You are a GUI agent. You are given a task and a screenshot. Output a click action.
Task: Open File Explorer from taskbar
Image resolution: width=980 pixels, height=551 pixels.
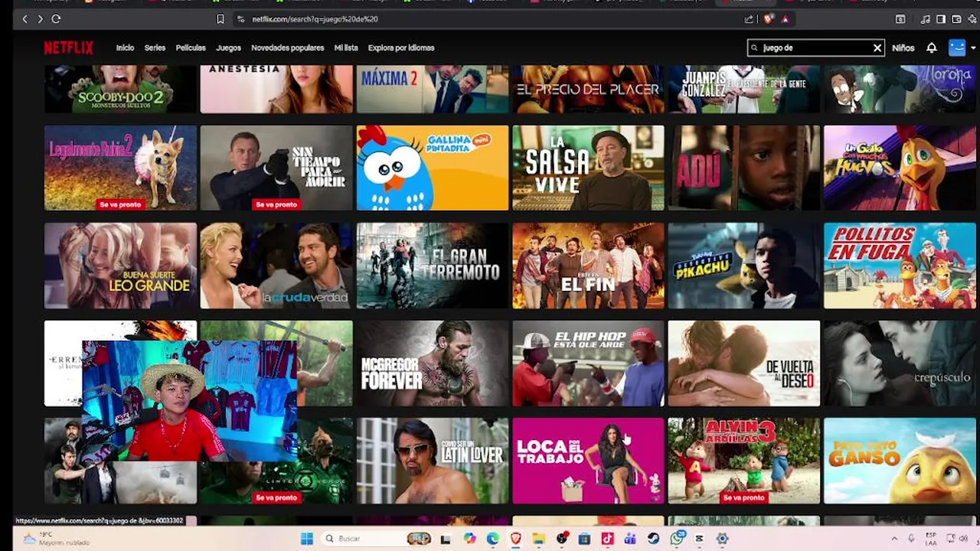pyautogui.click(x=538, y=539)
